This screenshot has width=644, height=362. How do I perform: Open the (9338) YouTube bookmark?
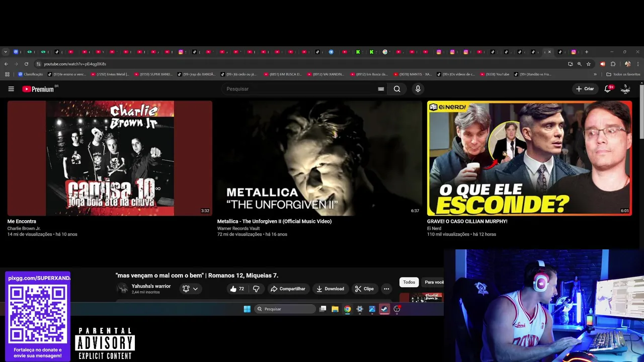pyautogui.click(x=495, y=74)
